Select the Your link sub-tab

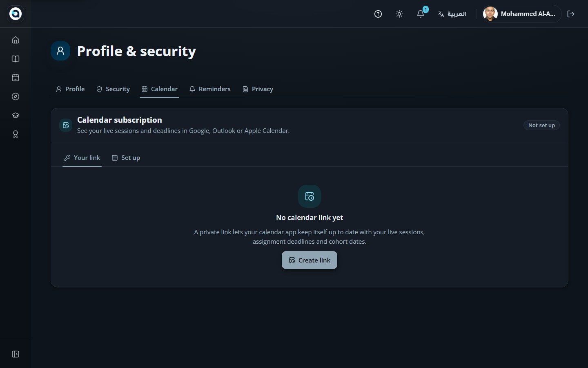click(x=82, y=158)
